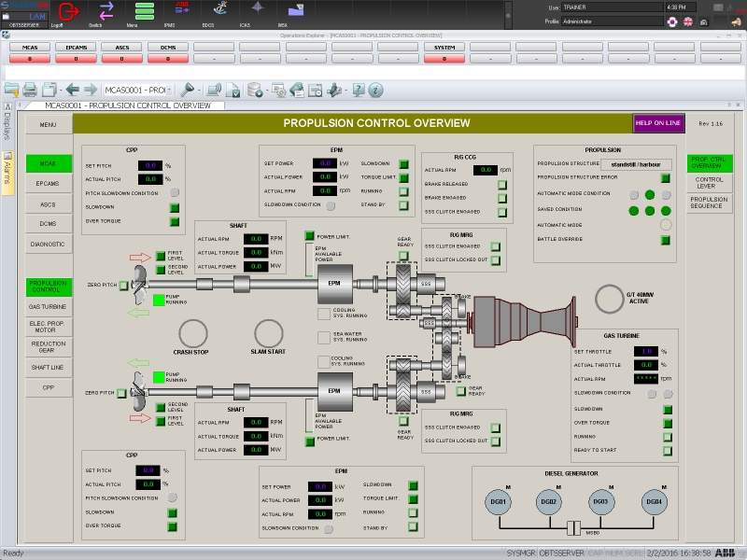Click the DG01 diesel generator symbol
This screenshot has height=560, width=747.
click(x=499, y=503)
